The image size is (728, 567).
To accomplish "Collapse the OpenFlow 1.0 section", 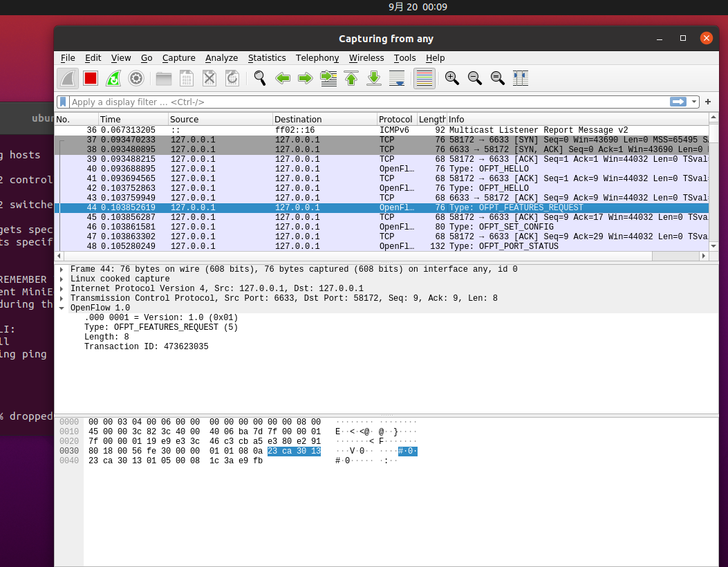I will (62, 308).
